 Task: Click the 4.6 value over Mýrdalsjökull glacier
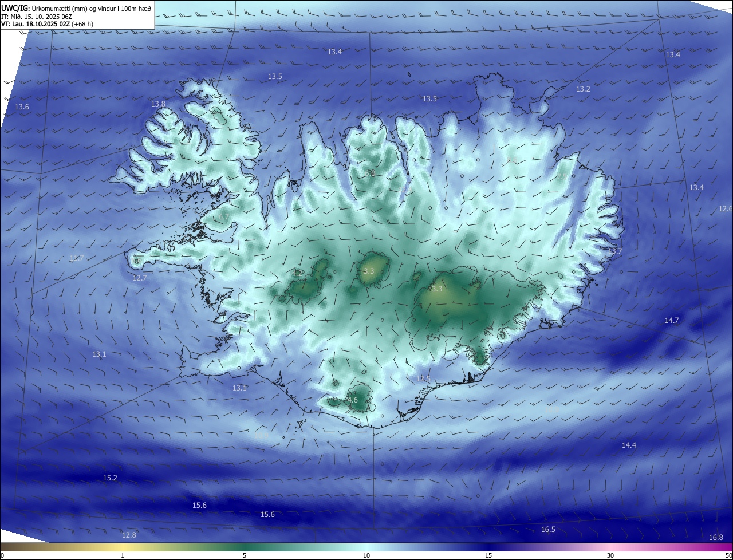pyautogui.click(x=353, y=400)
